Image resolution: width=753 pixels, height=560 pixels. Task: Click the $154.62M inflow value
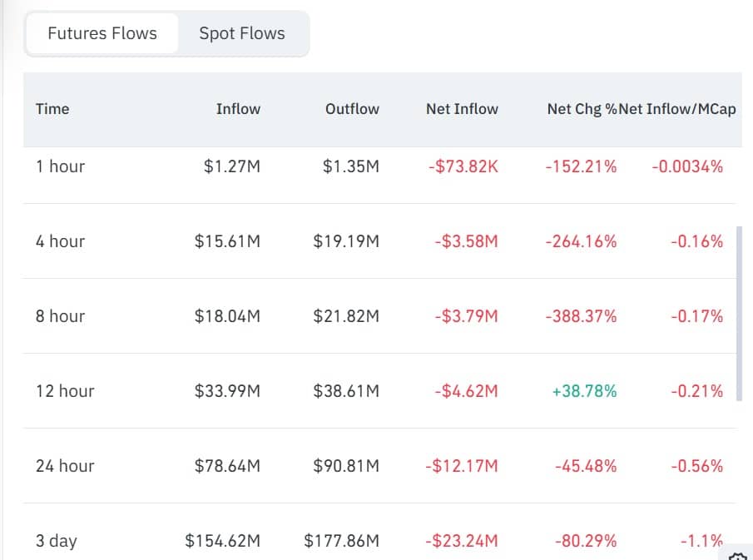coord(223,541)
